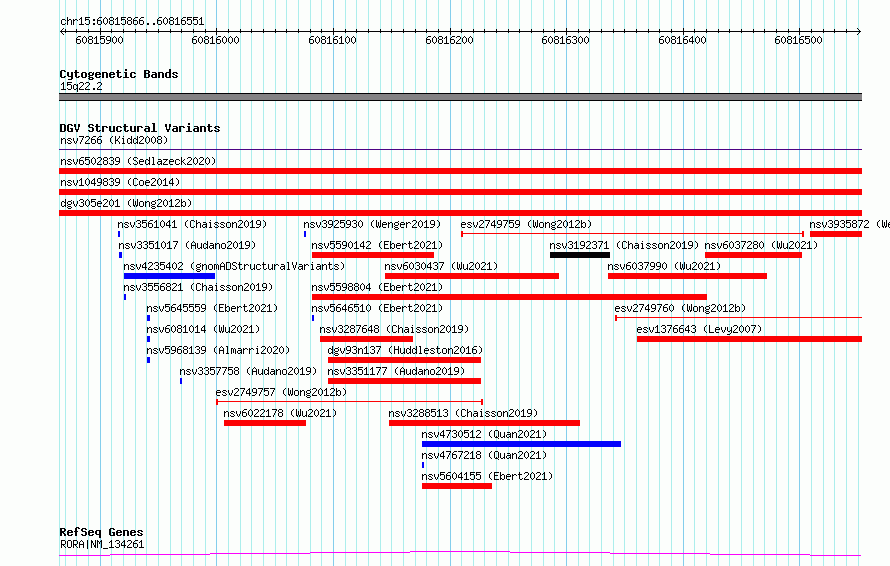The width and height of the screenshot is (890, 566).
Task: Click the ruler at position 60816200
Action: (449, 40)
